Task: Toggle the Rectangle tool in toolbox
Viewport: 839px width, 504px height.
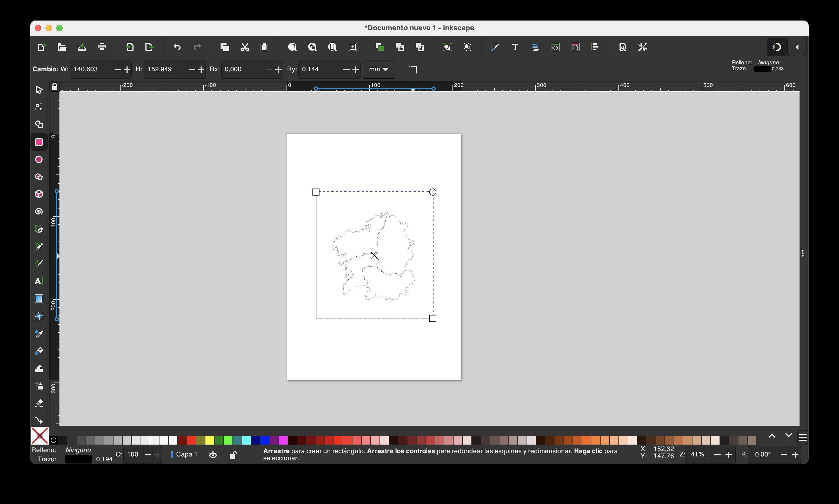Action: [39, 142]
